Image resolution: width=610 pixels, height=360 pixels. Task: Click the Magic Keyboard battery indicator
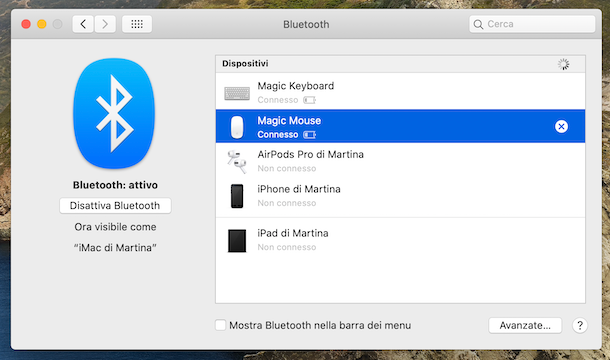310,100
